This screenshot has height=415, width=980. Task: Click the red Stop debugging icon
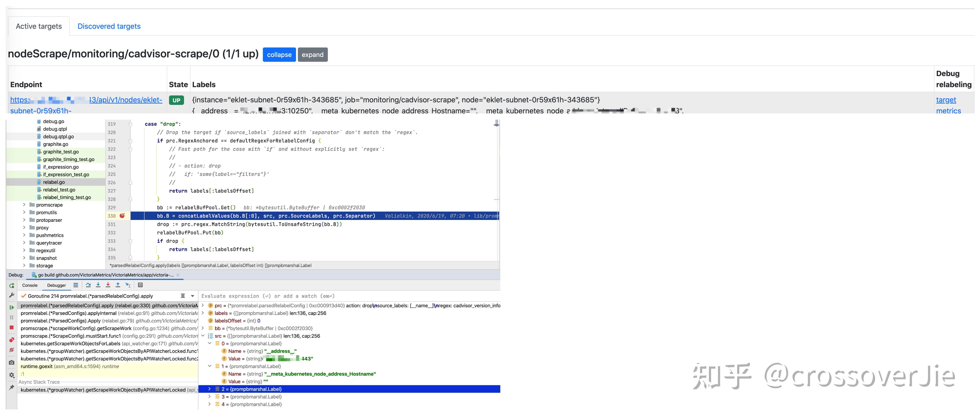click(x=12, y=327)
